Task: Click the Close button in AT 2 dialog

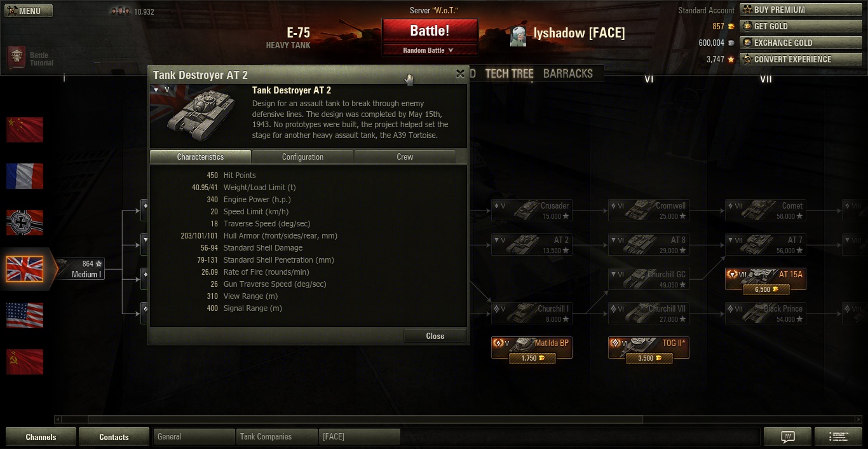Action: pyautogui.click(x=435, y=336)
